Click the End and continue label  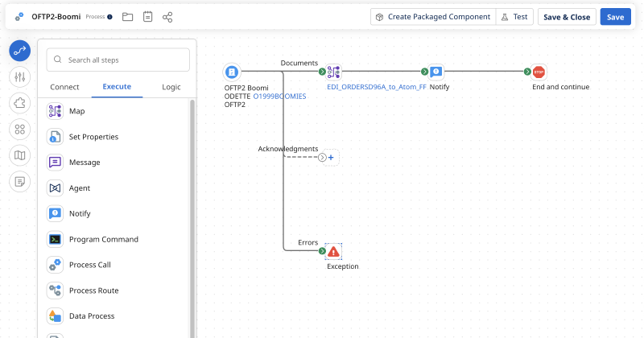[560, 87]
